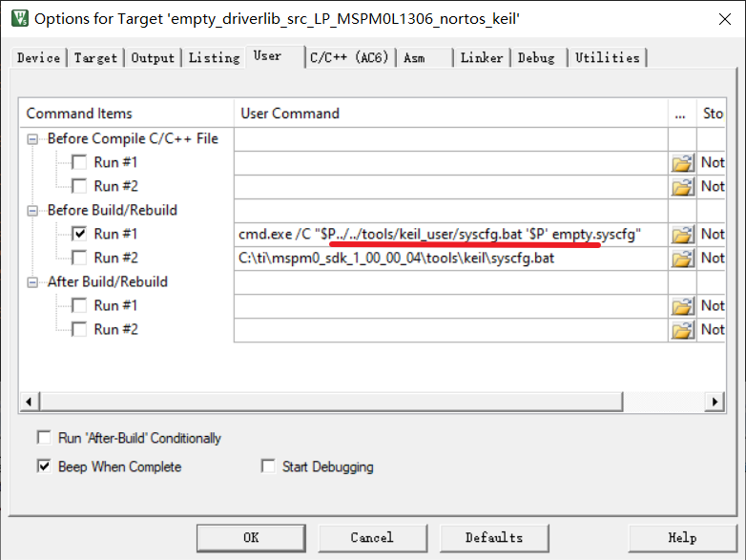Reset using the Defaults button
Viewport: 746px width, 560px height.
494,538
